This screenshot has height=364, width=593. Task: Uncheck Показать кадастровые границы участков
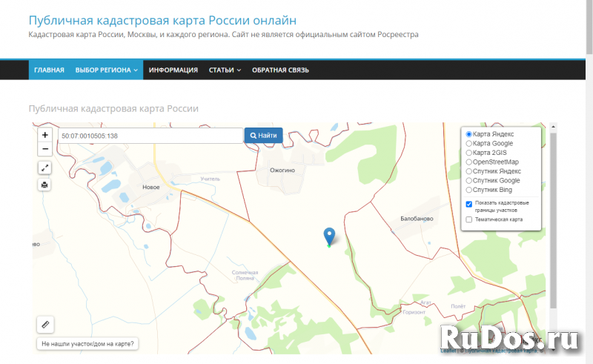click(x=469, y=204)
